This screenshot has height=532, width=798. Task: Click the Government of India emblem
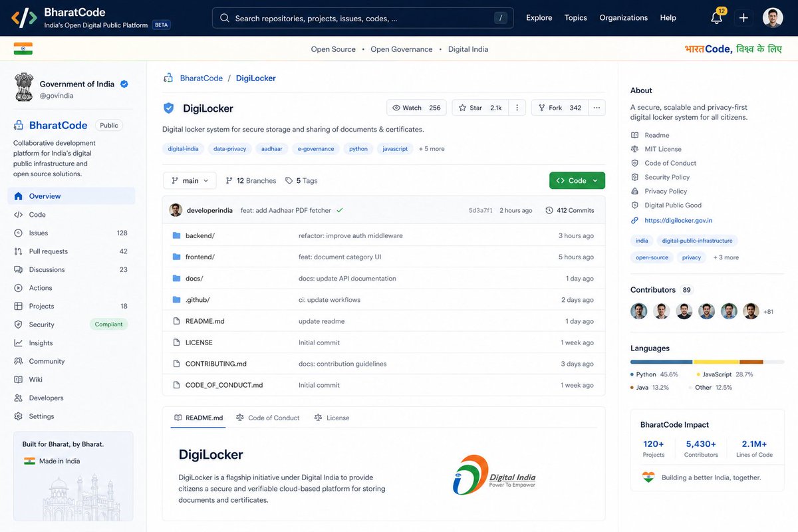tap(24, 87)
